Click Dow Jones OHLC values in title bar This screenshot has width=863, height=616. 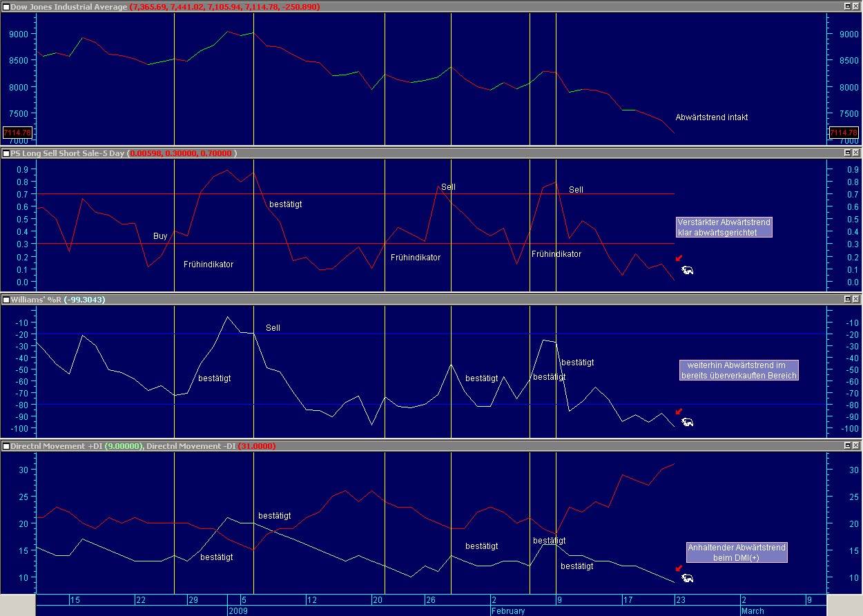tap(224, 6)
